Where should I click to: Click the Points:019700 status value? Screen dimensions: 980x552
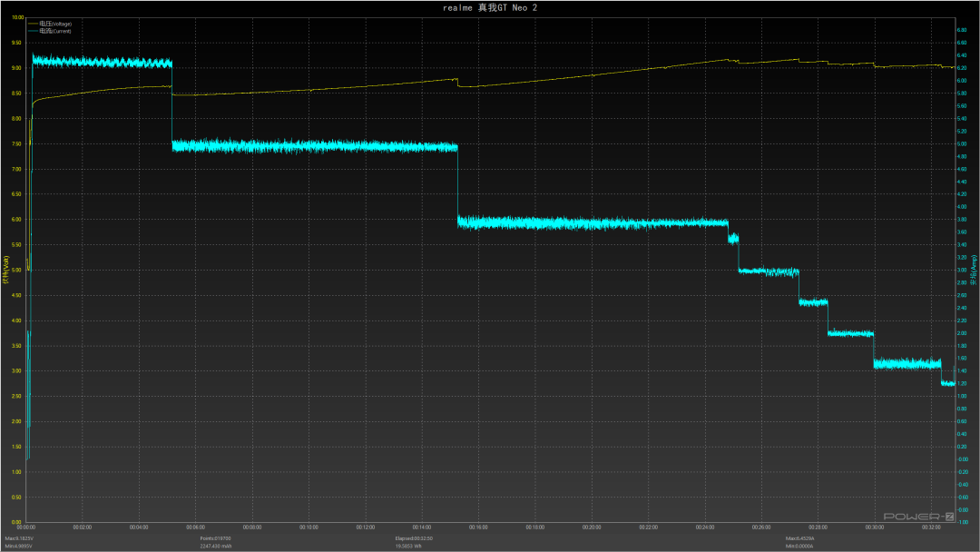pos(215,538)
